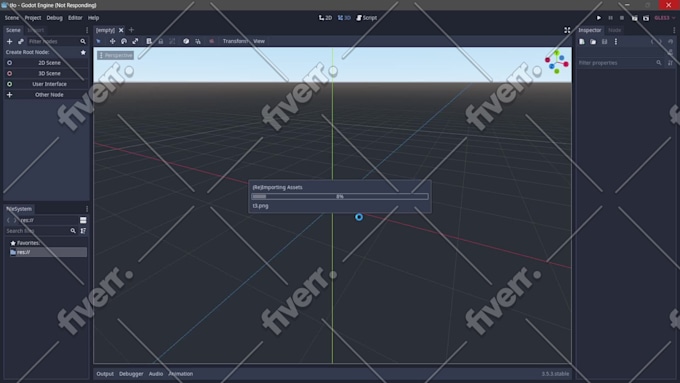Viewport: 680px width, 383px height.
Task: Toggle favorite root nodes star
Action: [83, 52]
